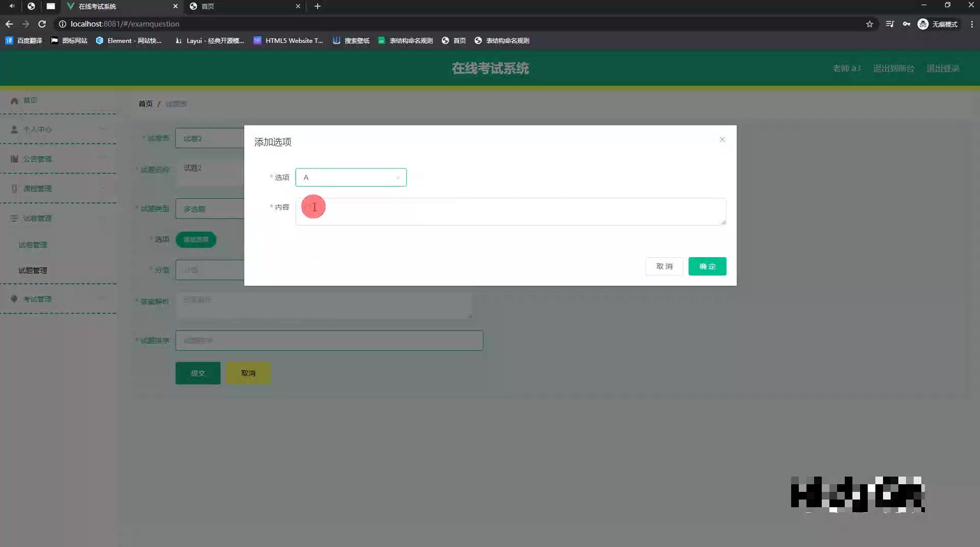Click the 个人中心 person icon
This screenshot has width=980, height=547.
pos(14,129)
